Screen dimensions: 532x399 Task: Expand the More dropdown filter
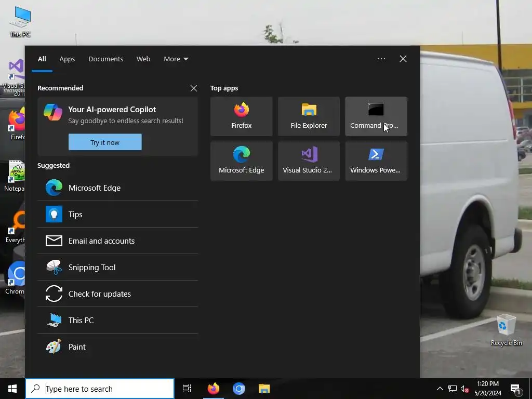[176, 59]
